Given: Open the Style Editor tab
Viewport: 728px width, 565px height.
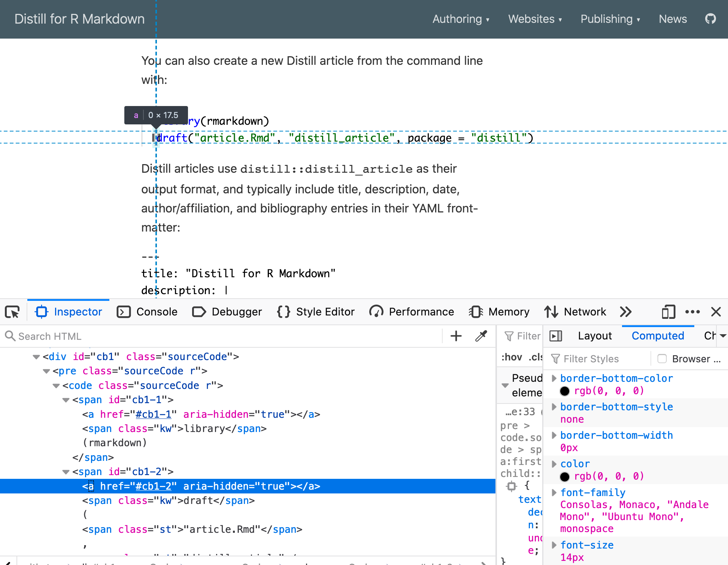Looking at the screenshot, I should click(x=316, y=312).
